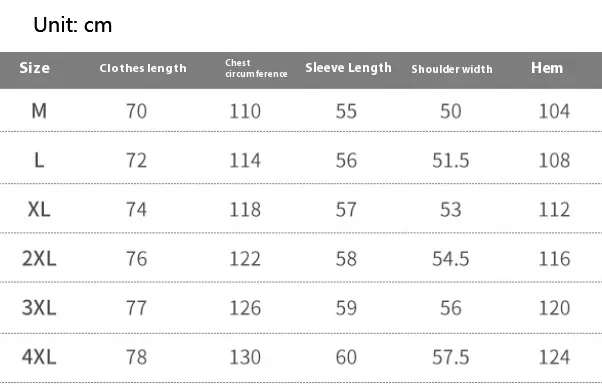Click hem value 112 in XL row
Screen dimensions: 602x384
click(554, 210)
